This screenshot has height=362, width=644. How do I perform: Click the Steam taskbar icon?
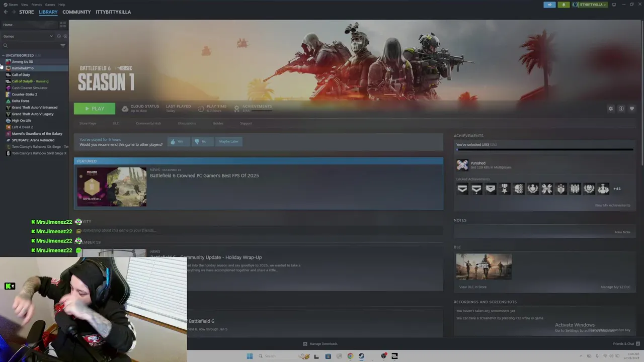361,356
